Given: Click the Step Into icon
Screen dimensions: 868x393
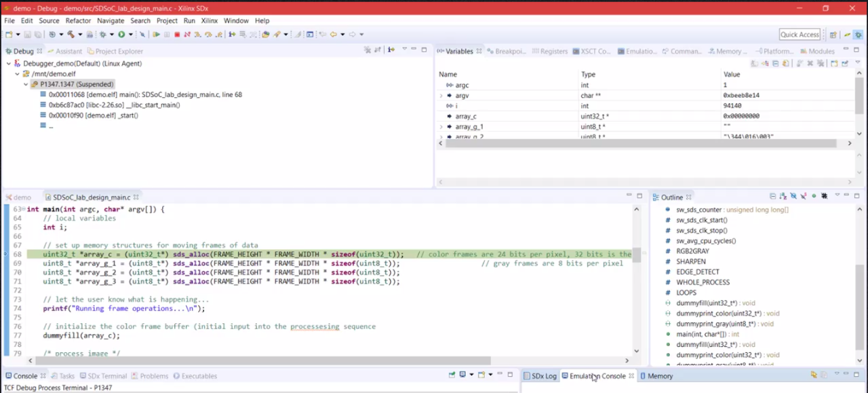Looking at the screenshot, I should pos(197,34).
